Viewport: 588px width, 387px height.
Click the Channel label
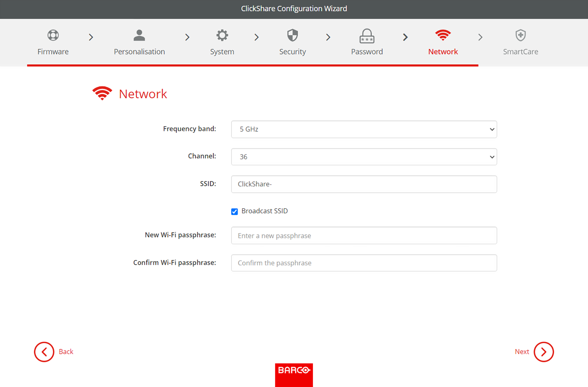tap(202, 156)
